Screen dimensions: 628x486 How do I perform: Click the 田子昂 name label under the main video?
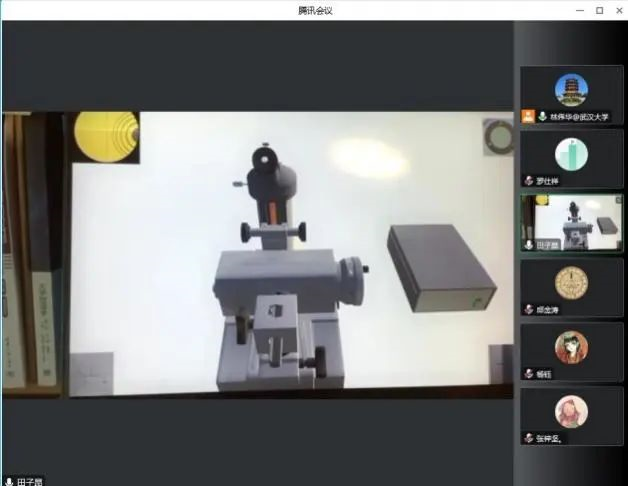pyautogui.click(x=30, y=480)
